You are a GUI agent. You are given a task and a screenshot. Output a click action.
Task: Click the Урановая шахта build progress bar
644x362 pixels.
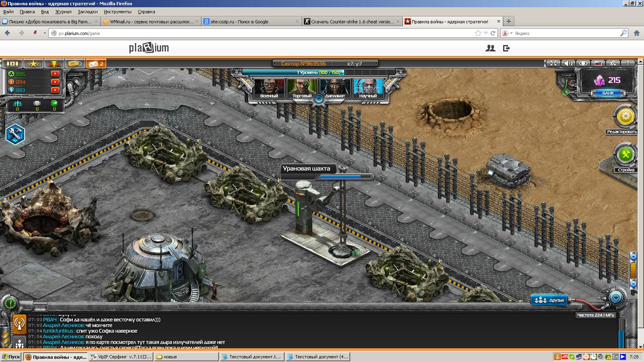pyautogui.click(x=346, y=177)
